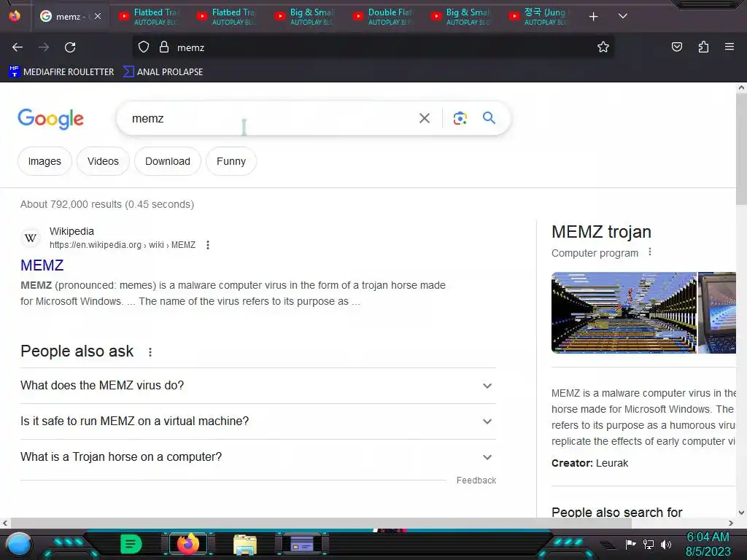Image resolution: width=747 pixels, height=560 pixels.
Task: Open the Save to Pocket icon
Action: [676, 47]
